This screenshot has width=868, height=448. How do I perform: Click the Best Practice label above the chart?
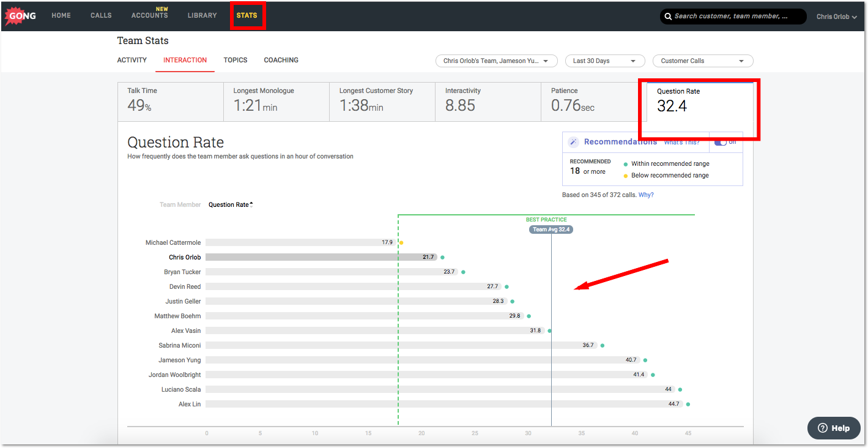[546, 220]
